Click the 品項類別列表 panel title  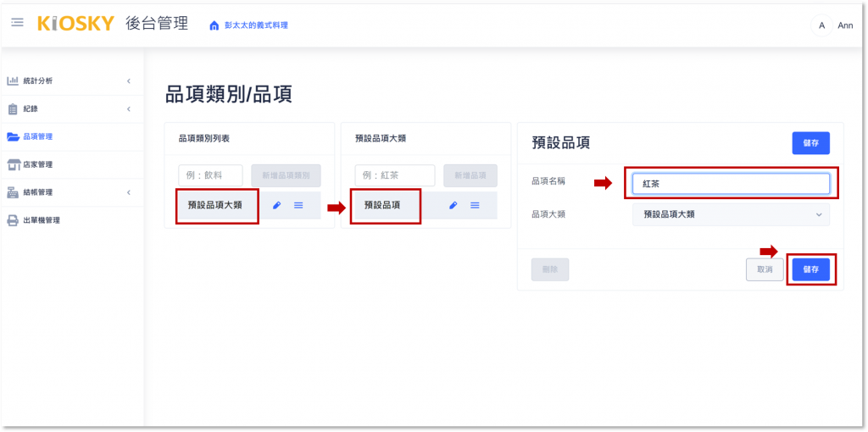point(203,139)
